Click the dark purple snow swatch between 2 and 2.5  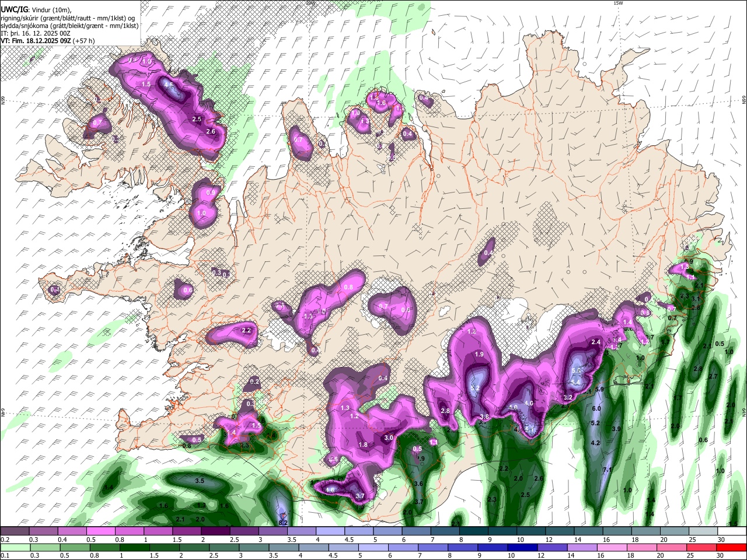[215, 531]
